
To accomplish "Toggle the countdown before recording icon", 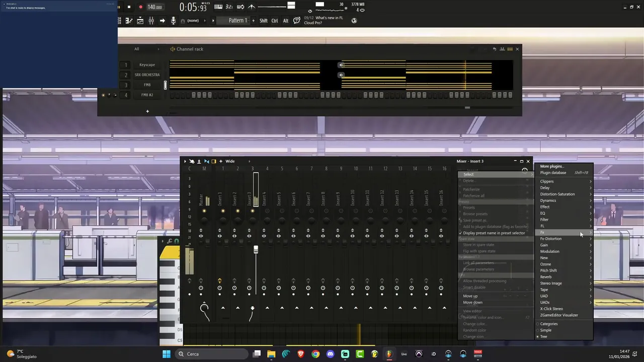I will [229, 7].
